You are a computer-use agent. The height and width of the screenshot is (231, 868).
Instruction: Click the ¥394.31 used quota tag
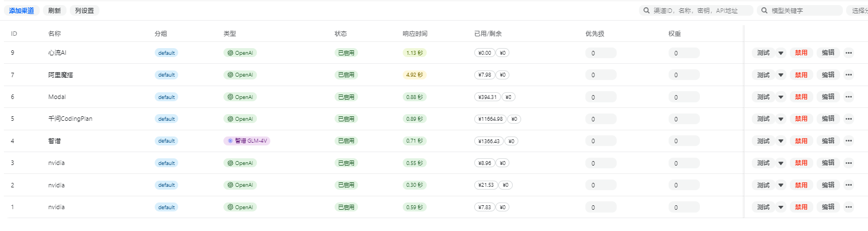pos(487,97)
